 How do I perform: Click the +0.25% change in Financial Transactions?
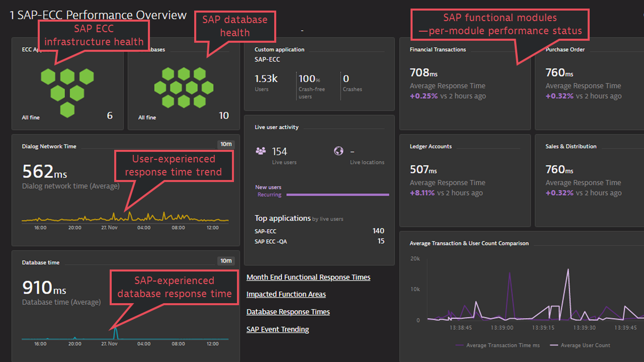coord(424,96)
